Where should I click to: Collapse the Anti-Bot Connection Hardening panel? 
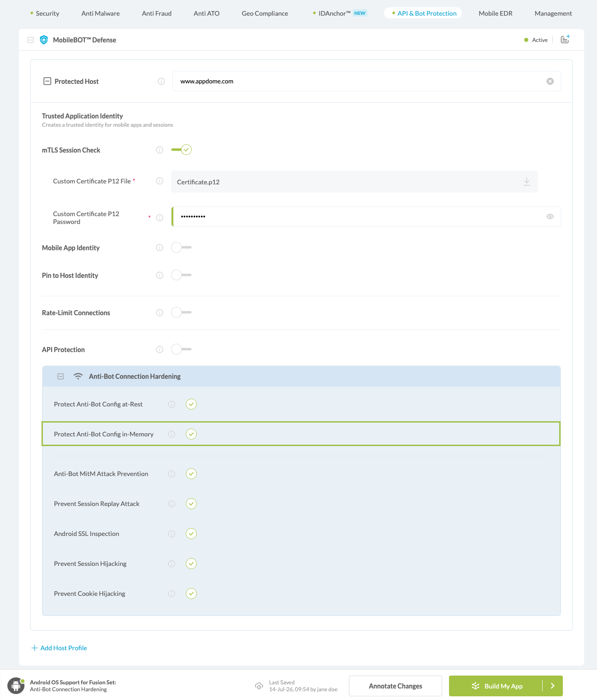tap(60, 376)
